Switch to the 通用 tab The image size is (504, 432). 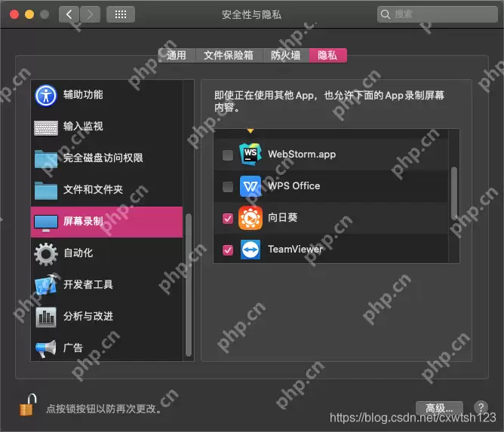[177, 55]
